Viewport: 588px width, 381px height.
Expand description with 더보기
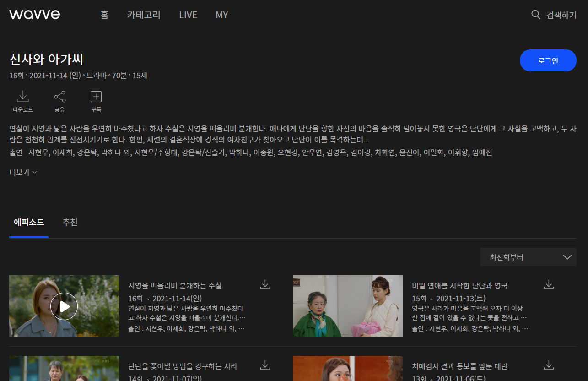click(x=23, y=173)
